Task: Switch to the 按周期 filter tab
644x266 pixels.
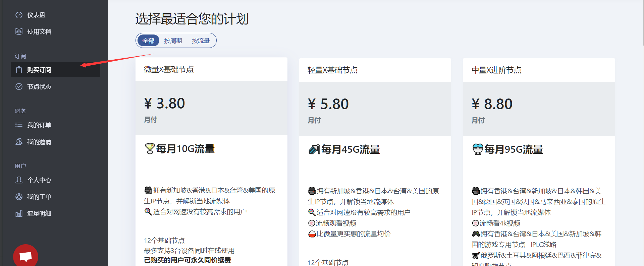Action: 173,41
